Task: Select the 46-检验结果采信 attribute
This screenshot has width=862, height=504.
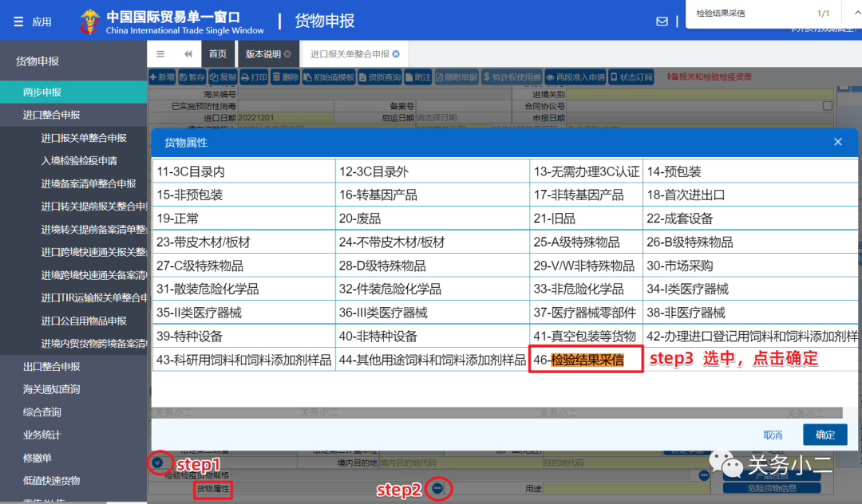Action: click(x=586, y=360)
